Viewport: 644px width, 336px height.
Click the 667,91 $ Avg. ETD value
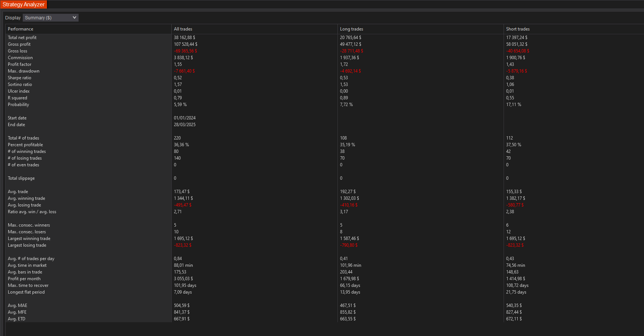(x=182, y=319)
